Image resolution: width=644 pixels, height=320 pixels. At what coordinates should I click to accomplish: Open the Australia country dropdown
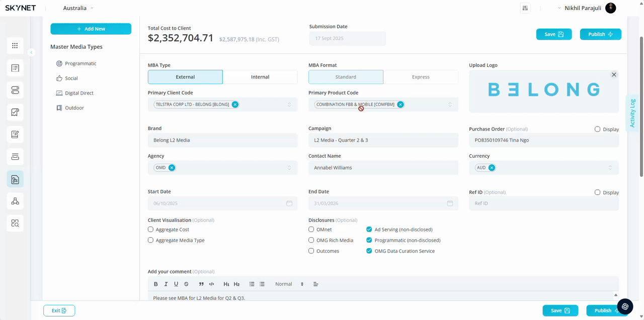(78, 8)
